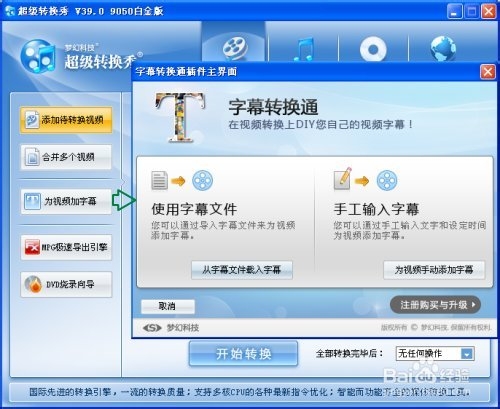Open the 无任何操作 dropdown

435,353
